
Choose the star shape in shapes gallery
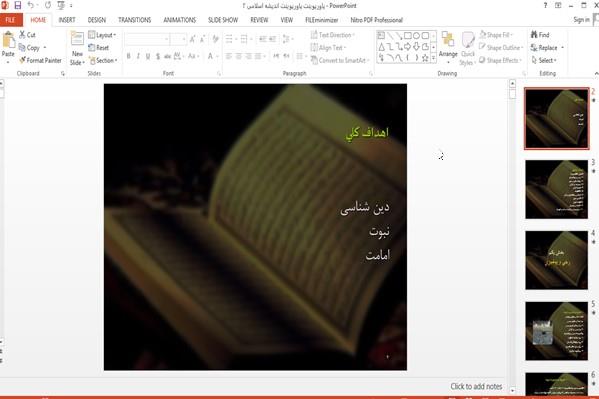[425, 58]
